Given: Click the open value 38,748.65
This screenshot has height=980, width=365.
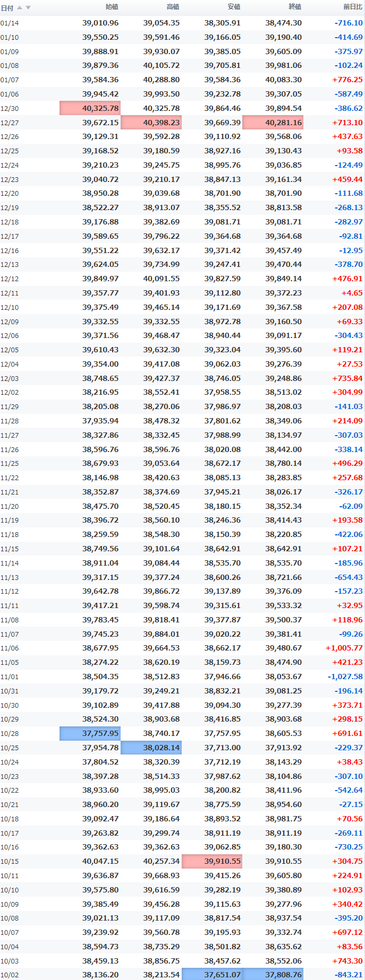Looking at the screenshot, I should (100, 378).
